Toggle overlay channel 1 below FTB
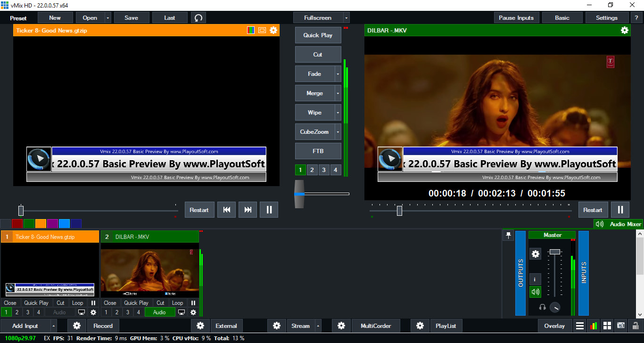The image size is (644, 343). click(x=300, y=170)
